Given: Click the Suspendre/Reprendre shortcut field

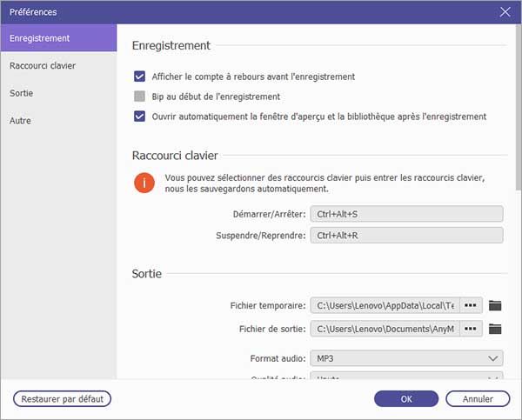Looking at the screenshot, I should (407, 235).
